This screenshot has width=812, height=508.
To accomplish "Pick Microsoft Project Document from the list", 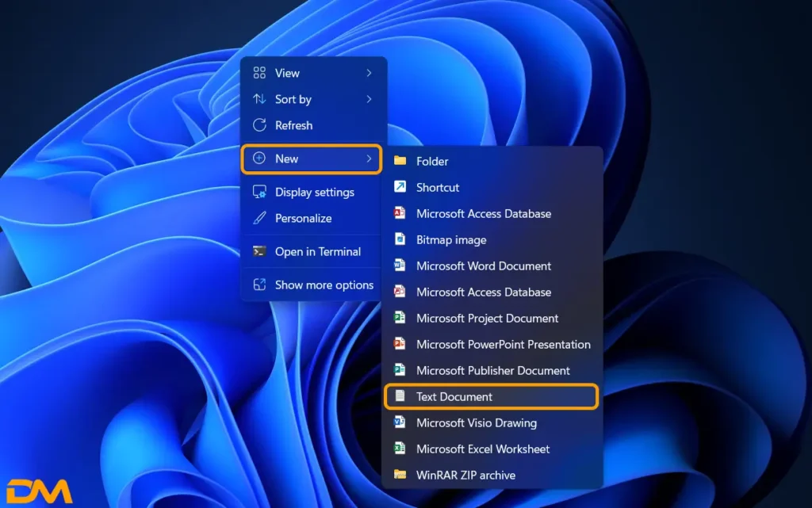I will [487, 318].
